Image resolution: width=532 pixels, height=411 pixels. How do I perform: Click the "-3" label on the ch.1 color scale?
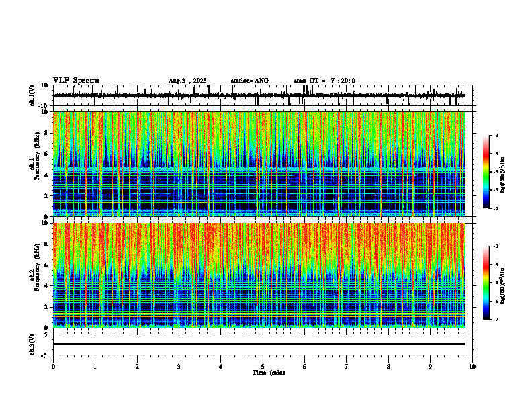point(496,136)
